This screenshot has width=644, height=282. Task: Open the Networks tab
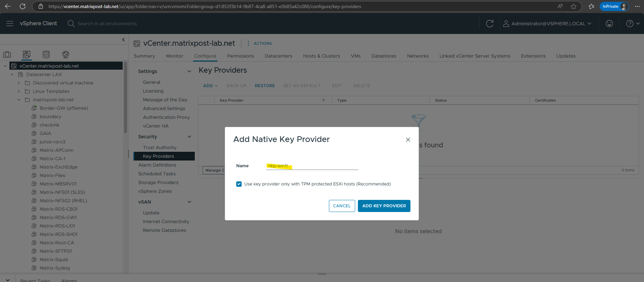coord(418,56)
